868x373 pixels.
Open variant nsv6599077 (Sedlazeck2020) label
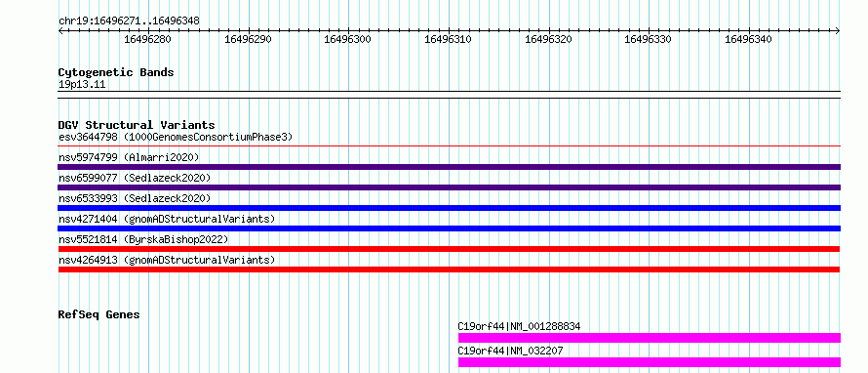point(135,178)
